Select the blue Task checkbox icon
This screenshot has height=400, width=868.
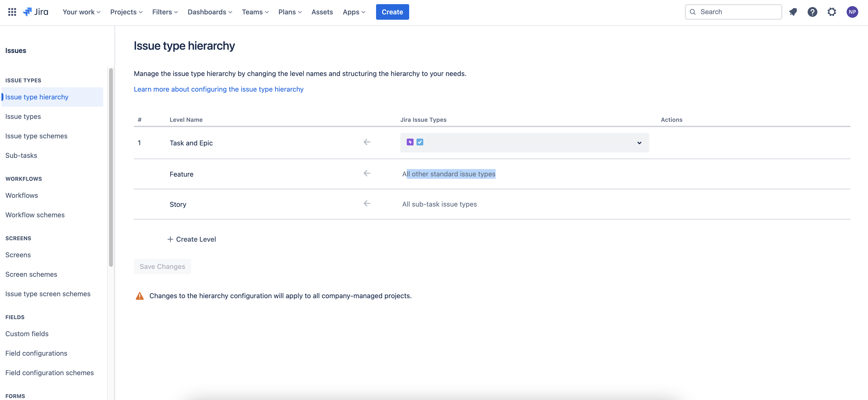(419, 142)
